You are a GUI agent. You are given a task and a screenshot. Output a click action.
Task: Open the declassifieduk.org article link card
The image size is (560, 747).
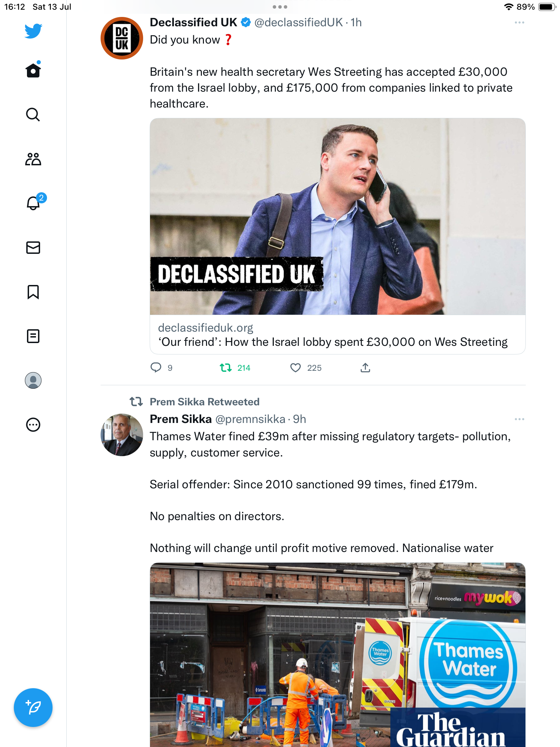337,335
